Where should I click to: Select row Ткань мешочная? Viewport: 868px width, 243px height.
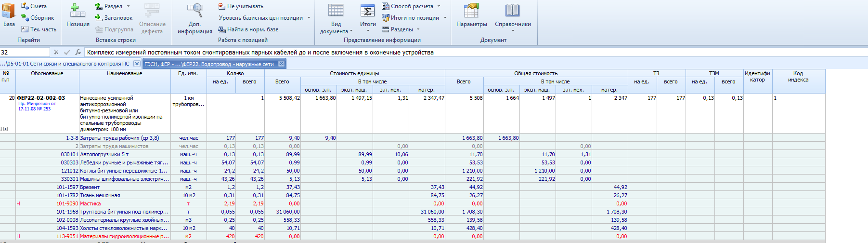click(413, 195)
